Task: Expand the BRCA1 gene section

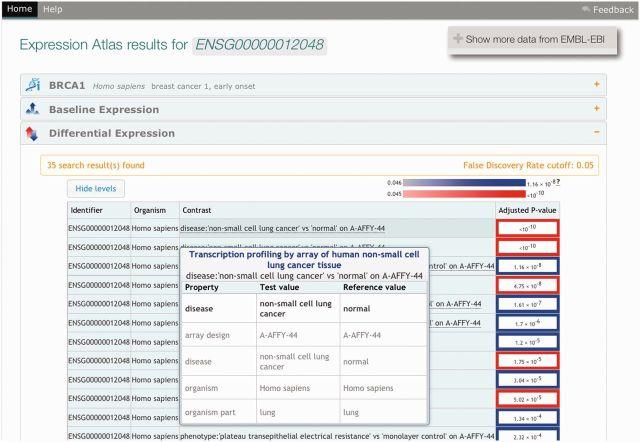Action: coord(597,84)
